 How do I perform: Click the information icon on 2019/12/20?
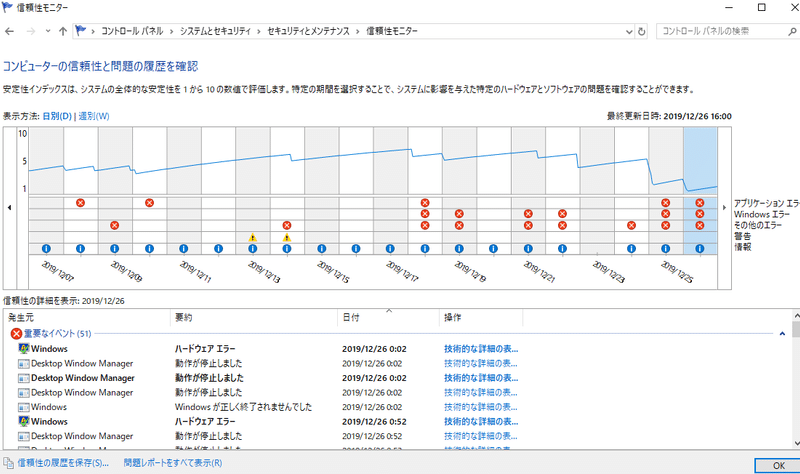tap(493, 248)
